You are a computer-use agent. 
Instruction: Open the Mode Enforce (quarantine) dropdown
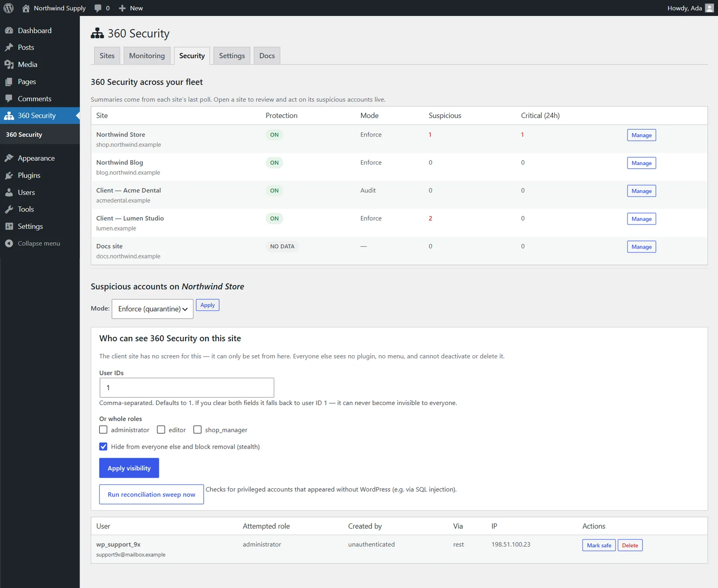(x=153, y=309)
